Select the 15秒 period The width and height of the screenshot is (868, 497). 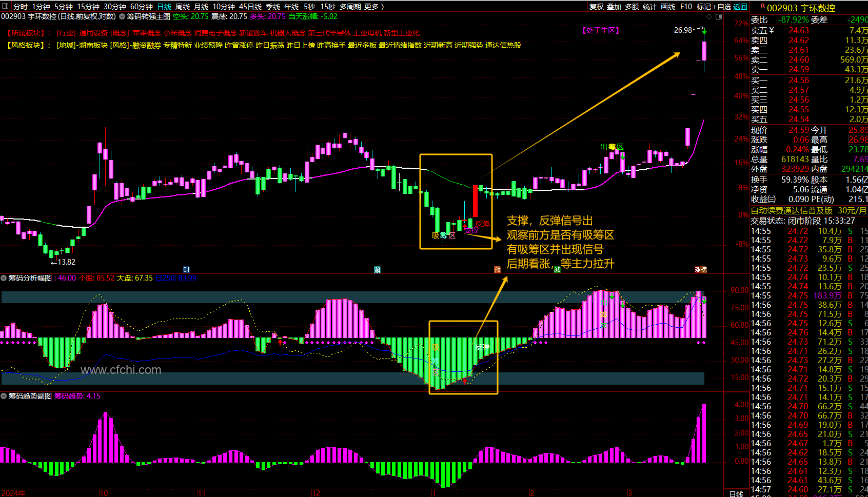(x=328, y=7)
